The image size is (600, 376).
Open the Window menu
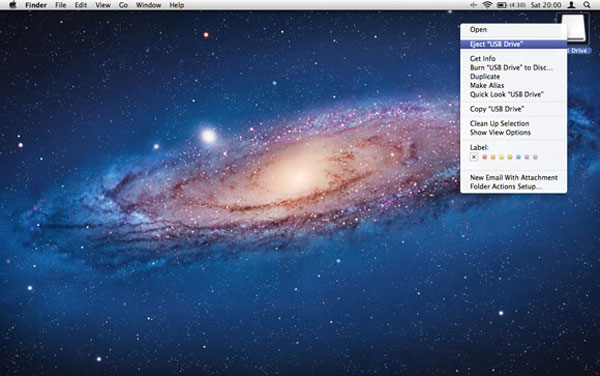148,5
